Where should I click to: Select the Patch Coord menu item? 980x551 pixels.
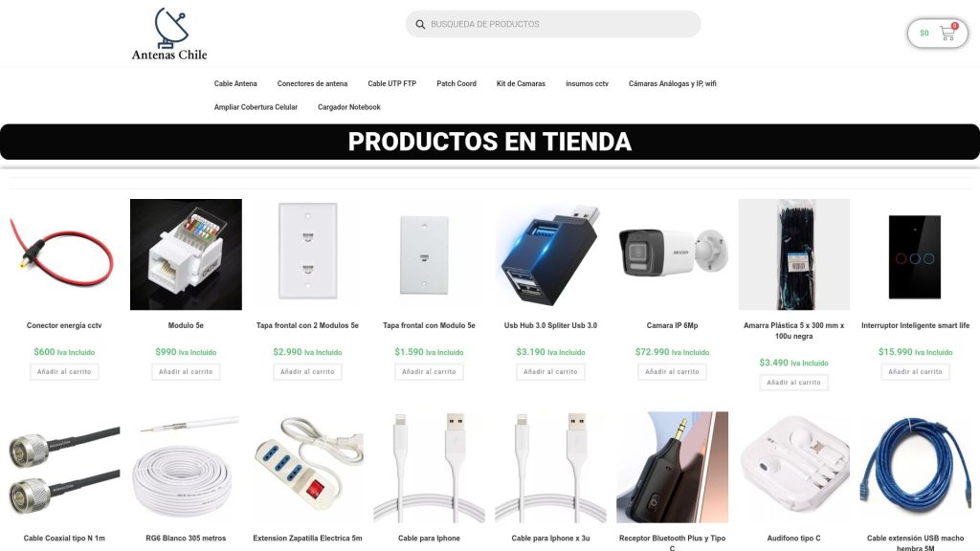(x=457, y=84)
